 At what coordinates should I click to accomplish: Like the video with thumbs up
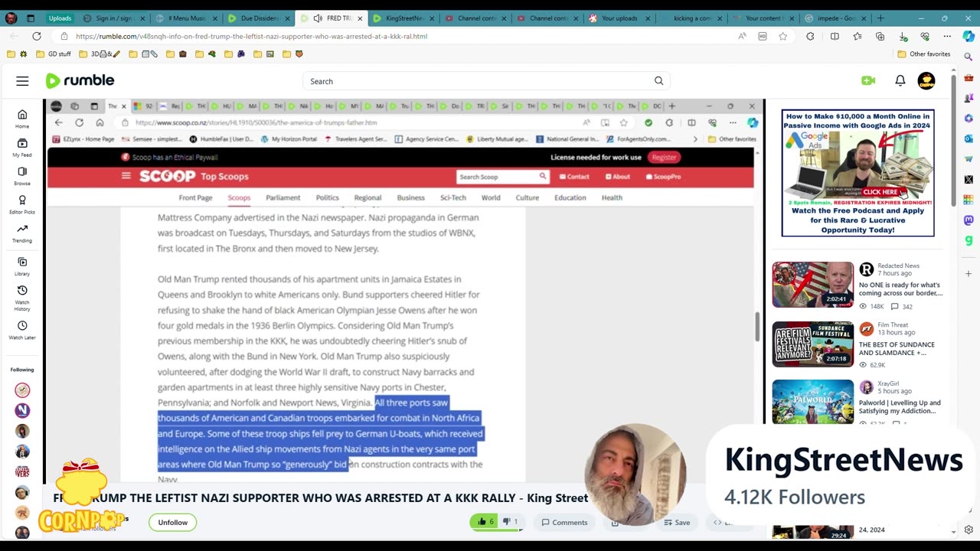click(483, 522)
